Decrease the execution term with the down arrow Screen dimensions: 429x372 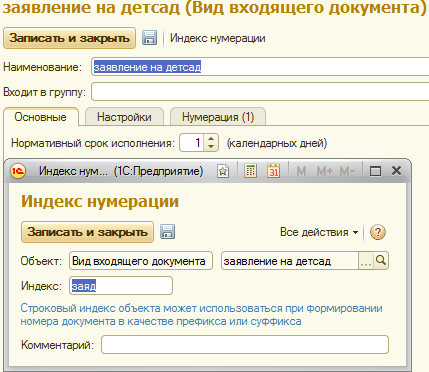[211, 147]
